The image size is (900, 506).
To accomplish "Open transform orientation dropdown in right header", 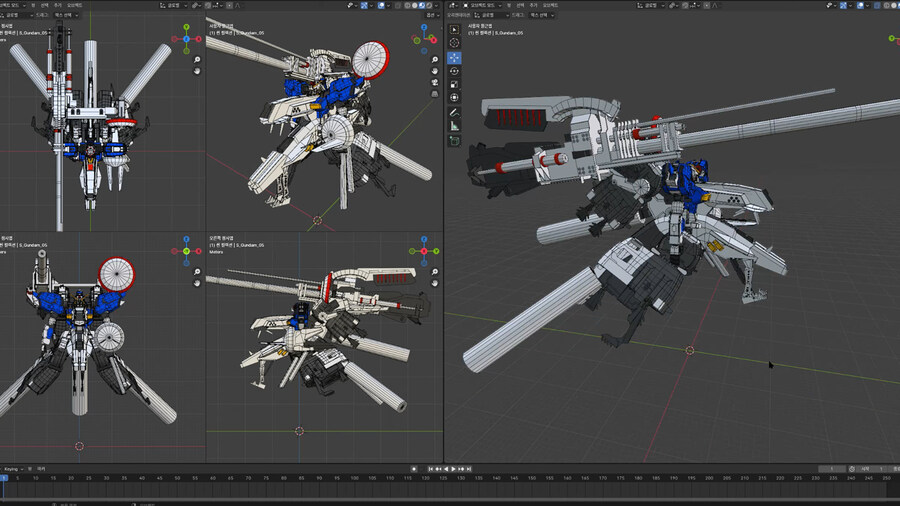I will (650, 5).
